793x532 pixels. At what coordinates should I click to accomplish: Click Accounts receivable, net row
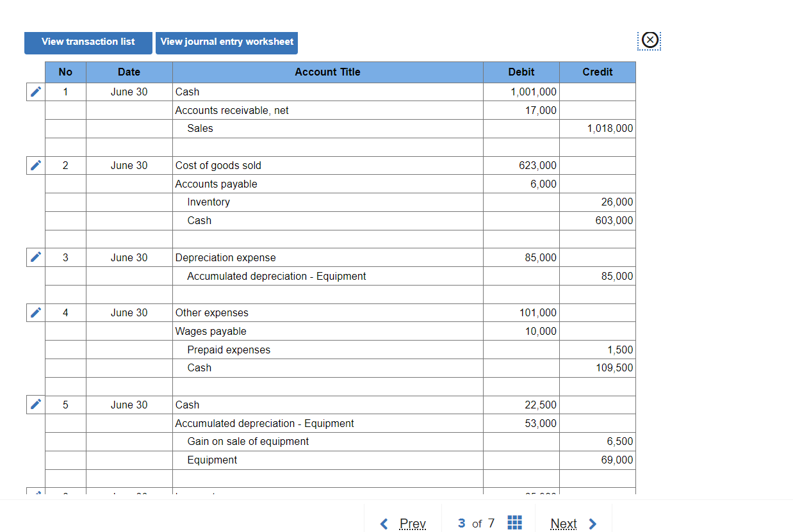click(x=232, y=111)
